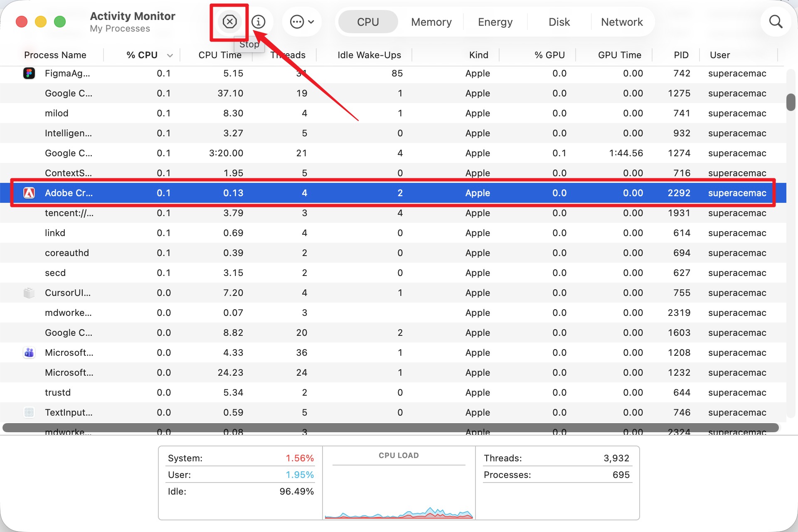Switch to the Memory tab

pyautogui.click(x=431, y=22)
